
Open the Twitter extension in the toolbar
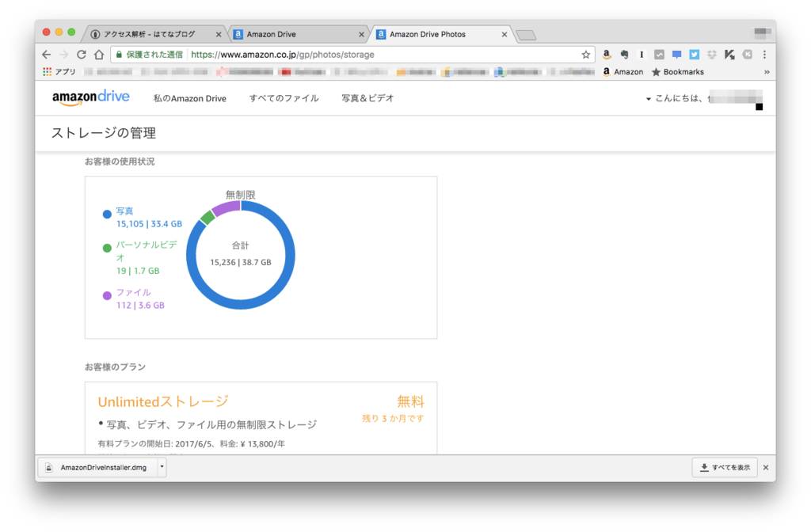(695, 54)
